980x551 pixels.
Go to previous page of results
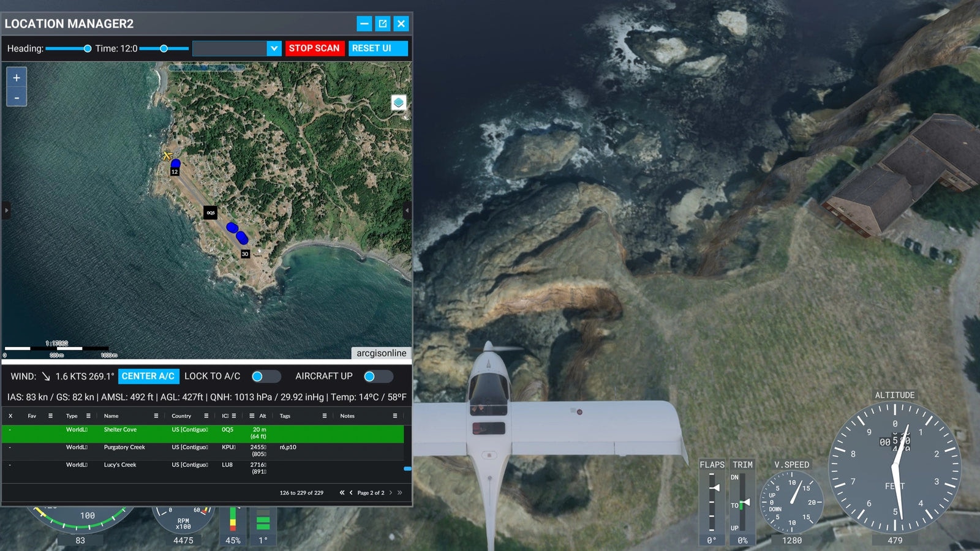coord(351,493)
